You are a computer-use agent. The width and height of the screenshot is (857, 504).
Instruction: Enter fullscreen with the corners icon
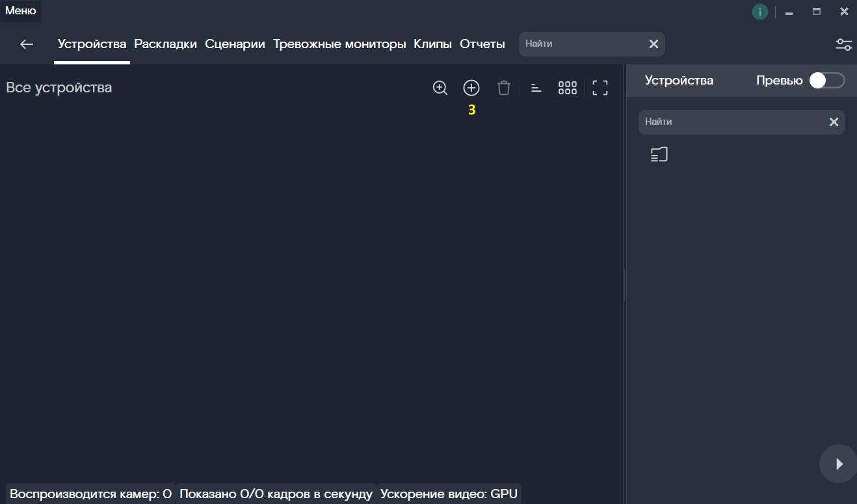point(600,88)
